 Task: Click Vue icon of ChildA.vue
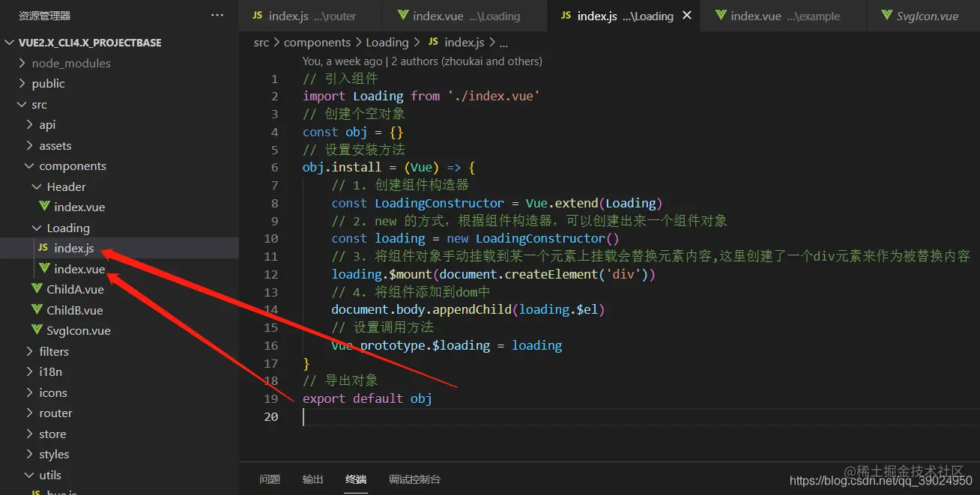(37, 290)
